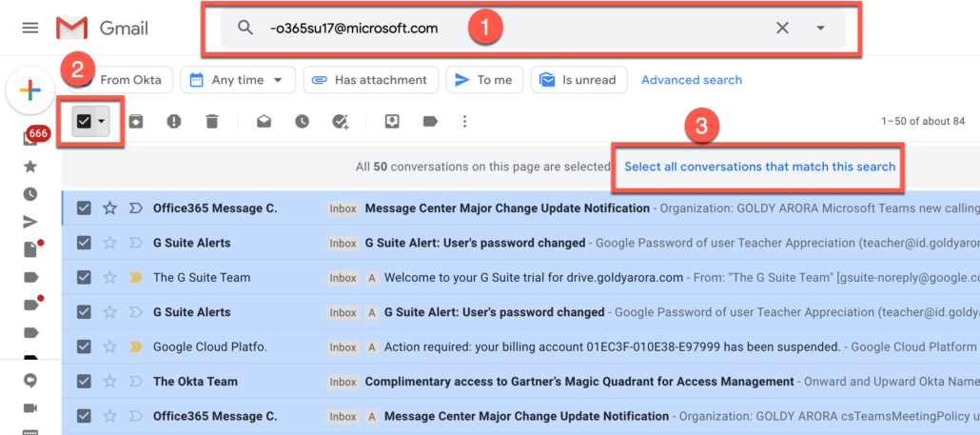Toggle importance marker on Google Cloud Platfo. row

(136, 346)
